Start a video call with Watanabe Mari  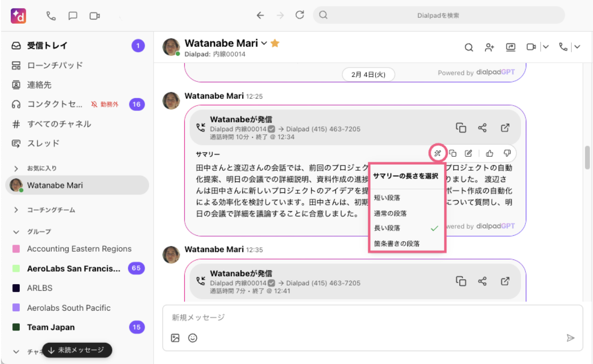pos(531,47)
